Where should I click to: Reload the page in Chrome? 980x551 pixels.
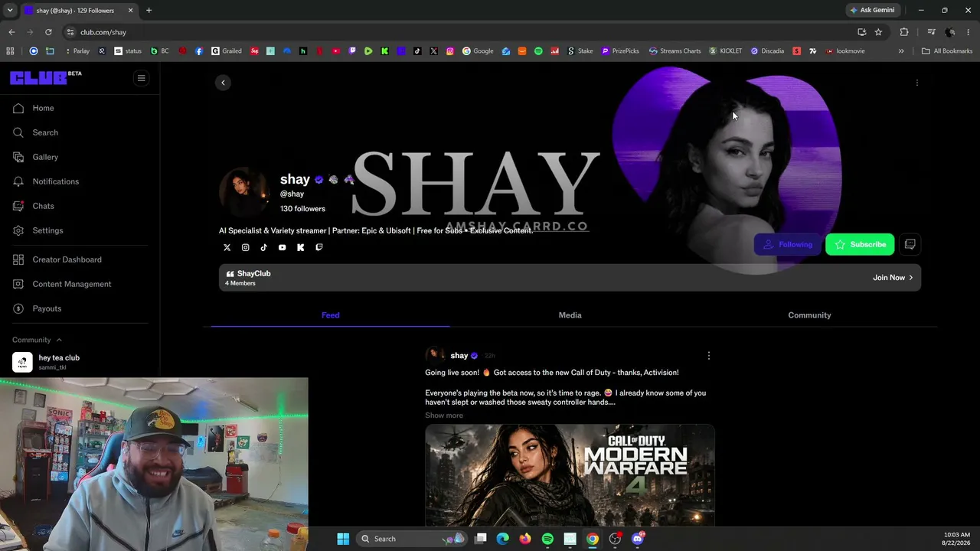pyautogui.click(x=48, y=32)
